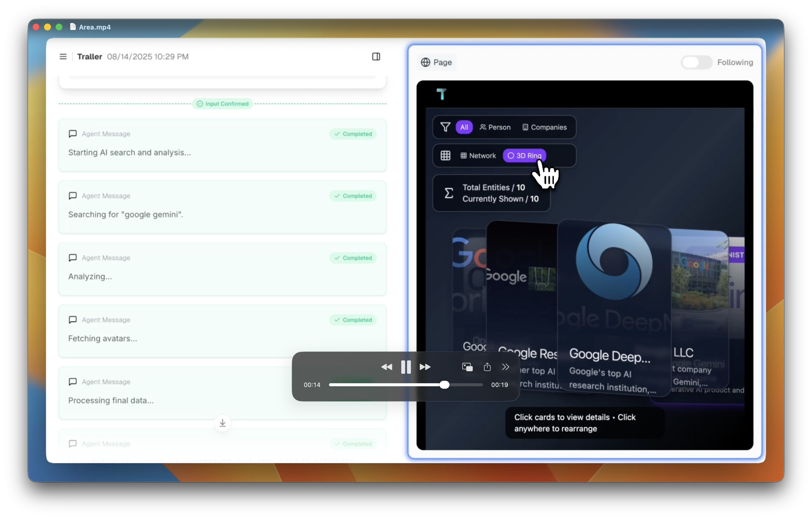The height and width of the screenshot is (519, 812).
Task: Click Completed badge on Starting AI search message
Action: (x=353, y=134)
